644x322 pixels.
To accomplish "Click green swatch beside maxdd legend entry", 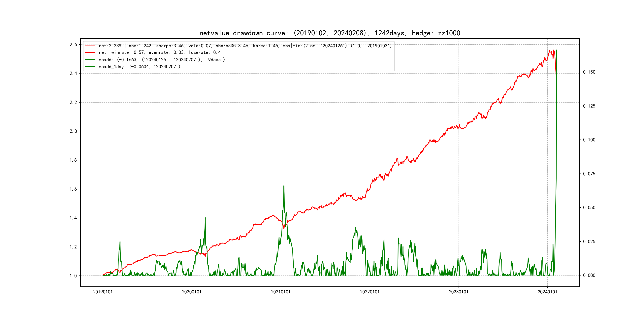I will [90, 60].
